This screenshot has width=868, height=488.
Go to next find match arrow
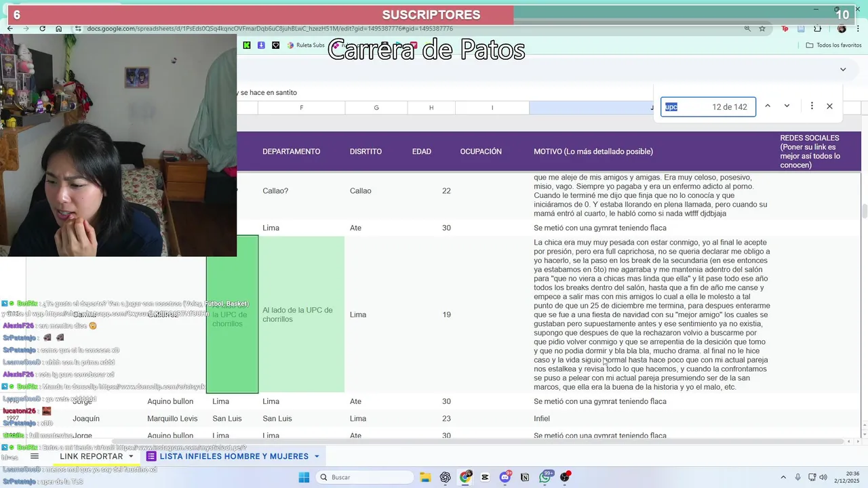787,106
